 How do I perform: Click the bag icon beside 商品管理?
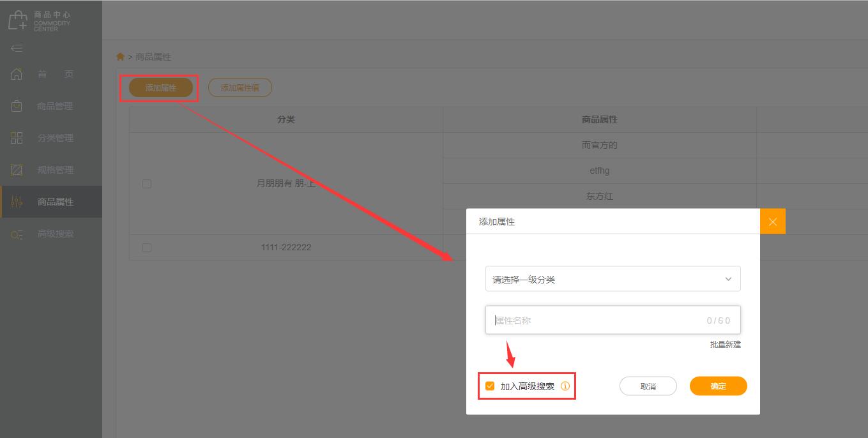tap(17, 106)
